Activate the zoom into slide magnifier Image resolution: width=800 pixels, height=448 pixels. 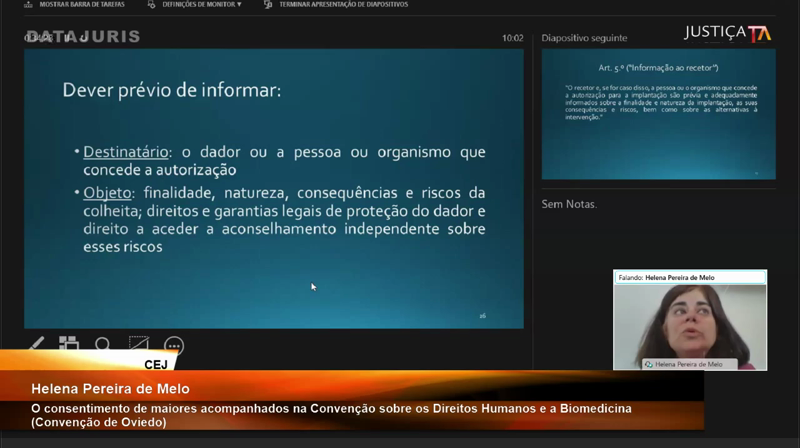point(103,344)
